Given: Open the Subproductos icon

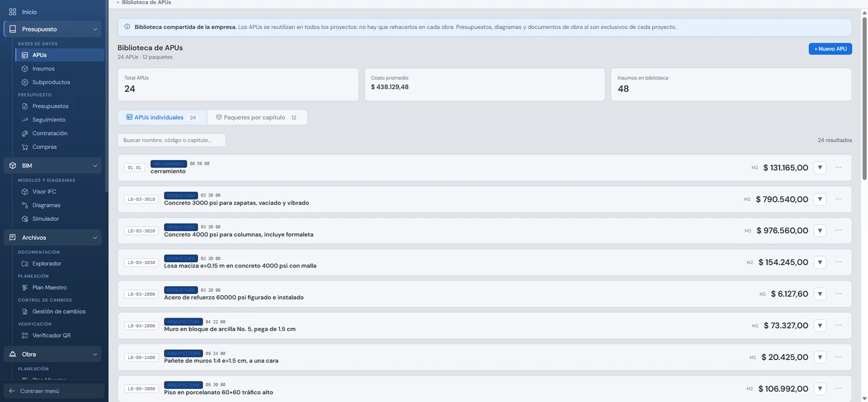Looking at the screenshot, I should (25, 82).
